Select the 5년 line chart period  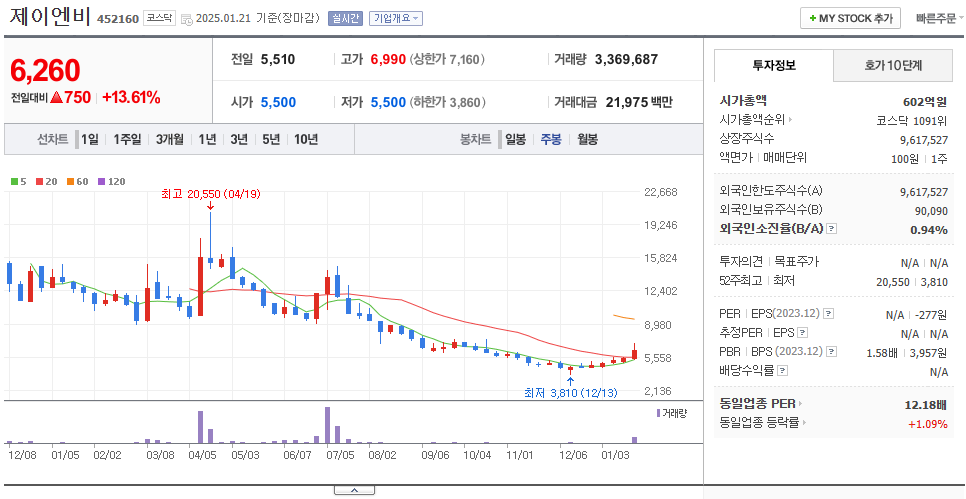point(271,139)
